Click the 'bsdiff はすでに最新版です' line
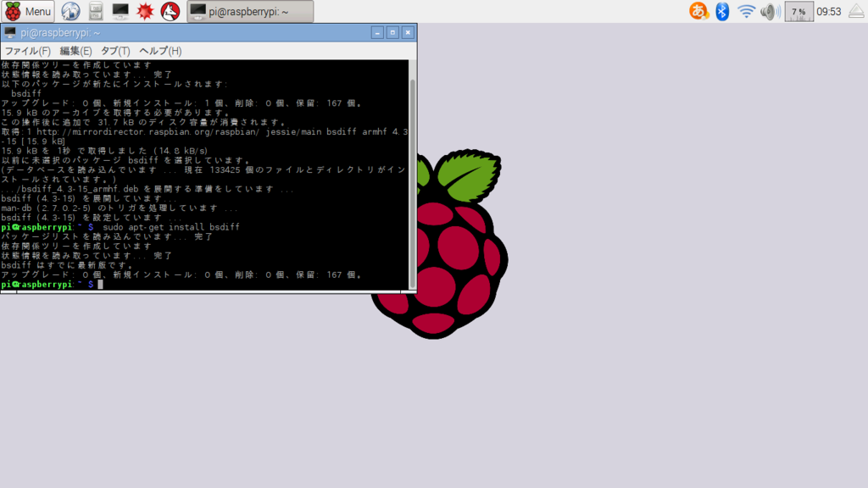Screen dimensions: 868x488 tap(68, 265)
